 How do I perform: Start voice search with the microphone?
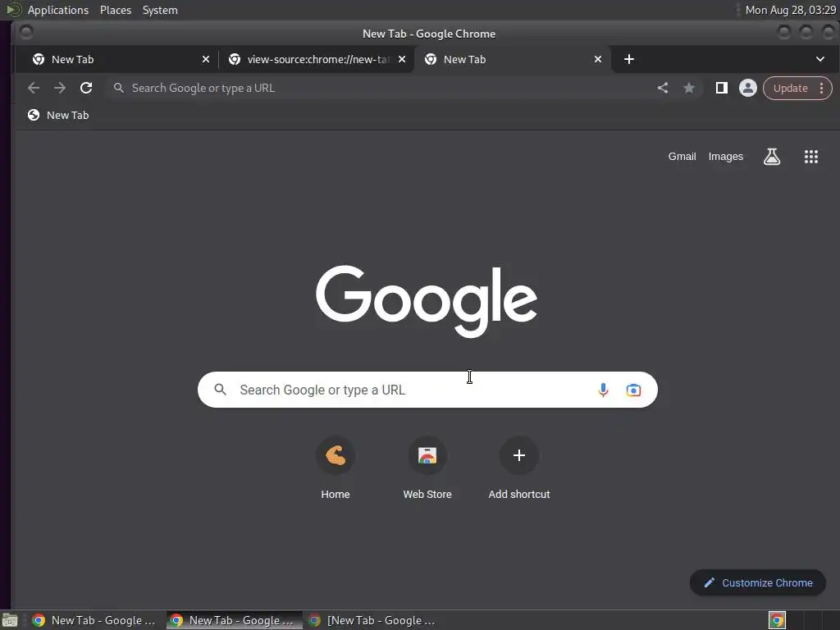[603, 390]
